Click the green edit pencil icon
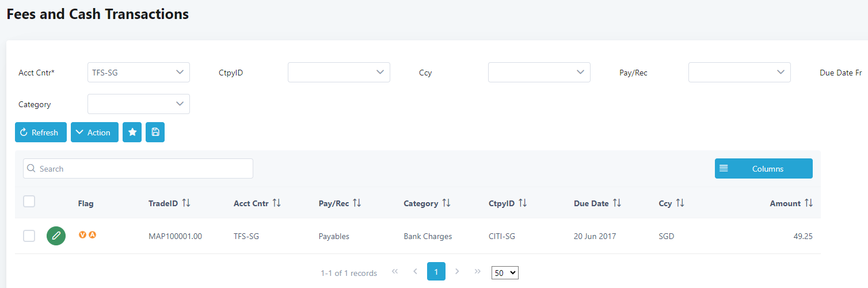This screenshot has width=868, height=288. coord(56,236)
